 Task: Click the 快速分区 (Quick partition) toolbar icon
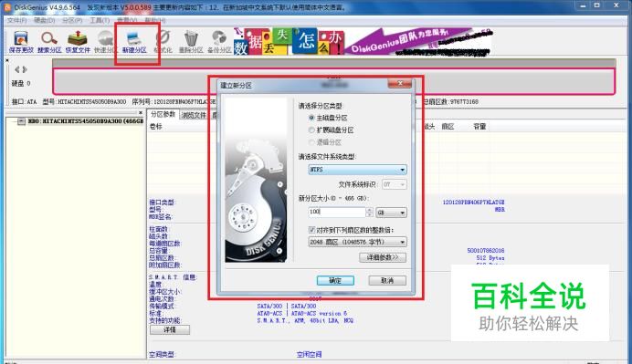tap(105, 42)
